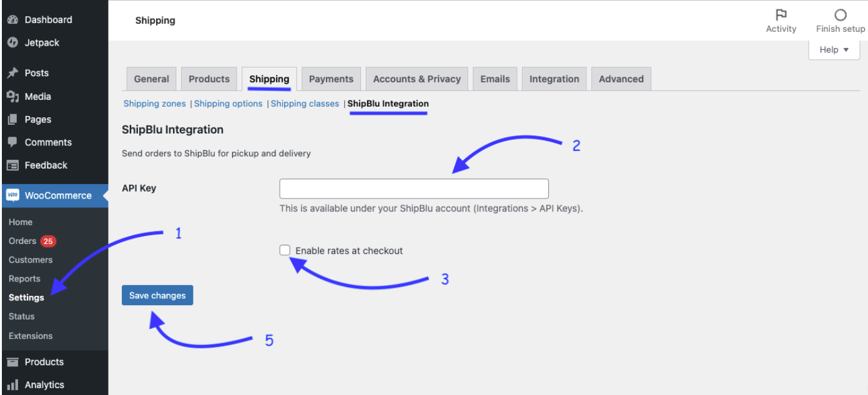Select the WooCommerce menu item
The height and width of the screenshot is (395, 868).
tap(54, 195)
